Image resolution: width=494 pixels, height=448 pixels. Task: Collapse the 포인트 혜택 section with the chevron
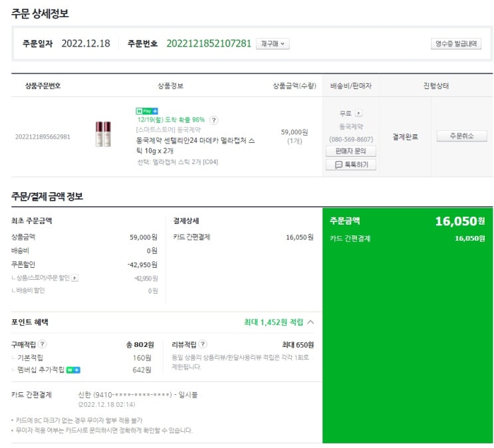tap(310, 322)
